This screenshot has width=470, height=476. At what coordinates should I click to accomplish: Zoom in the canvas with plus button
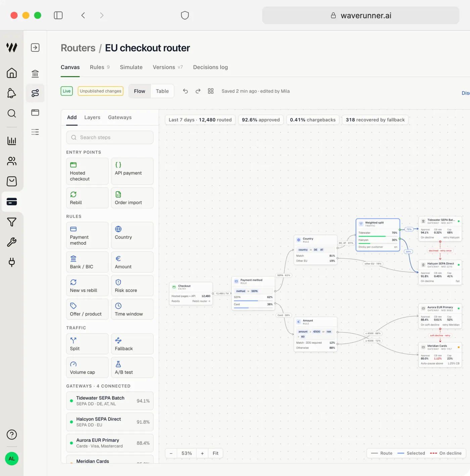coord(202,453)
